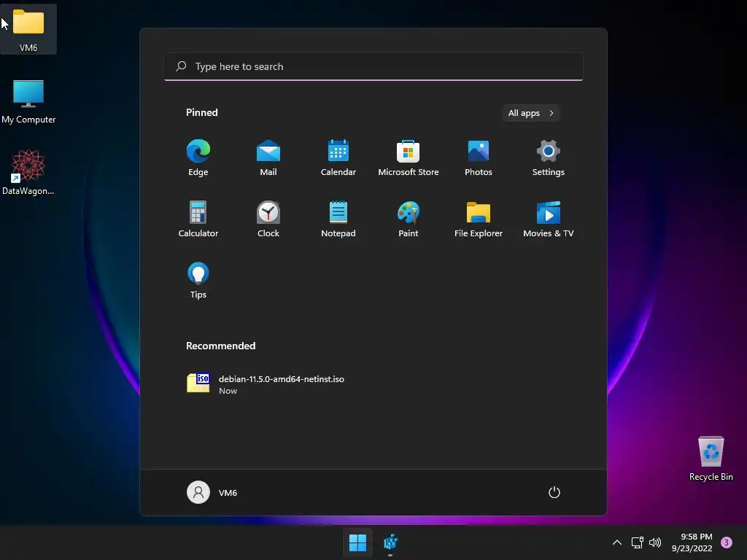Viewport: 747px width, 560px height.
Task: Select the Recycle Bin on desktop
Action: click(711, 459)
